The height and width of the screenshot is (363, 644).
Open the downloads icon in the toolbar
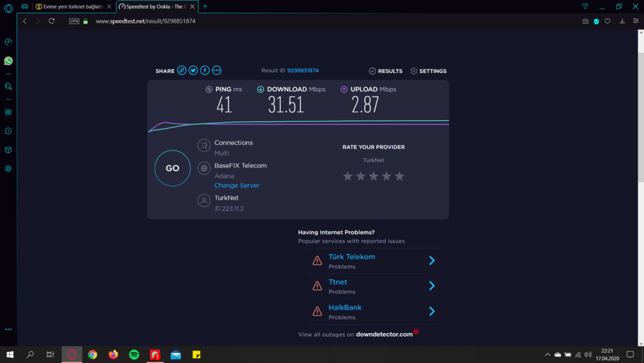point(623,21)
